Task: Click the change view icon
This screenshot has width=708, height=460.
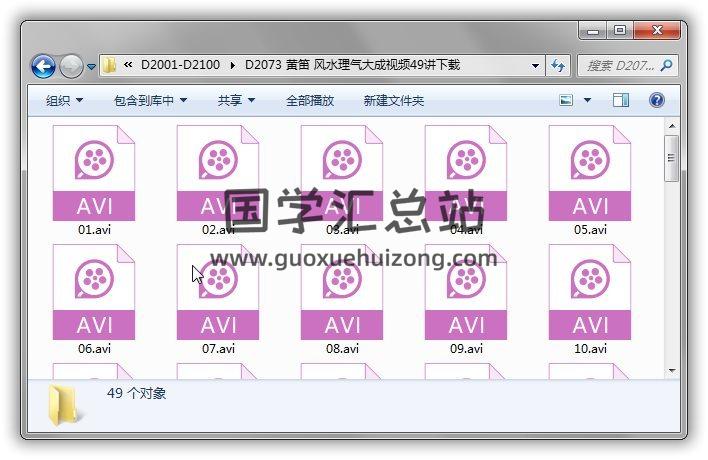Action: point(566,100)
